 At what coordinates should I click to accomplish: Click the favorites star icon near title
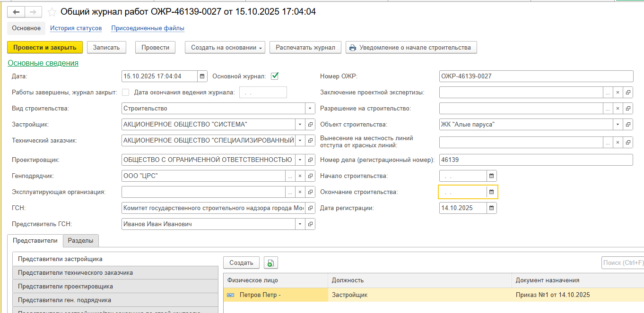[x=52, y=12]
